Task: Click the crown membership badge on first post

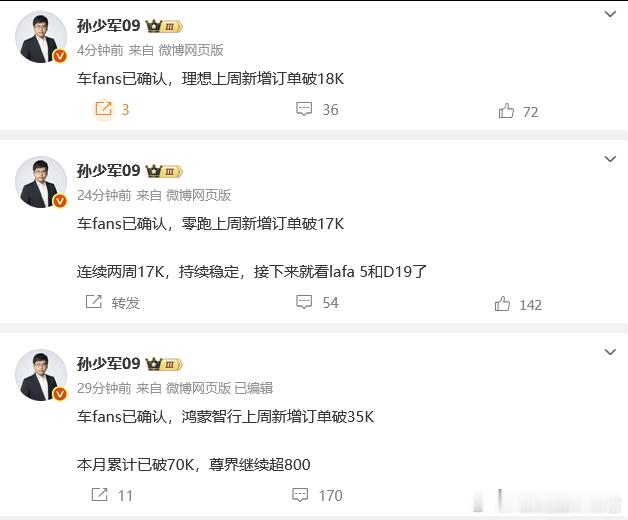Action: 164,26
